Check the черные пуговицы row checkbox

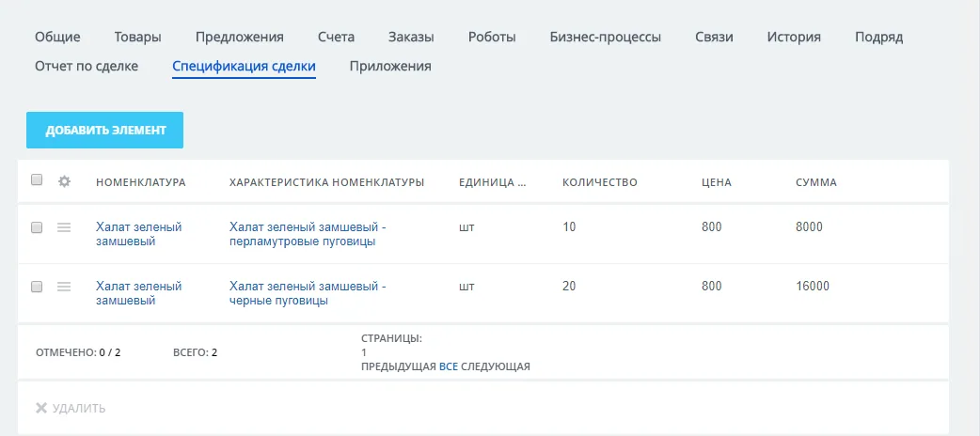point(37,287)
